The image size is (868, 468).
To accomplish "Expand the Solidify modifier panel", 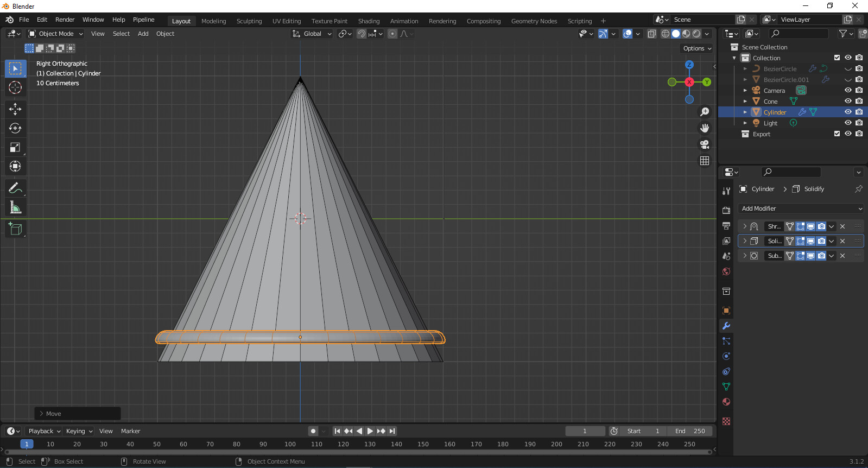I will point(745,241).
